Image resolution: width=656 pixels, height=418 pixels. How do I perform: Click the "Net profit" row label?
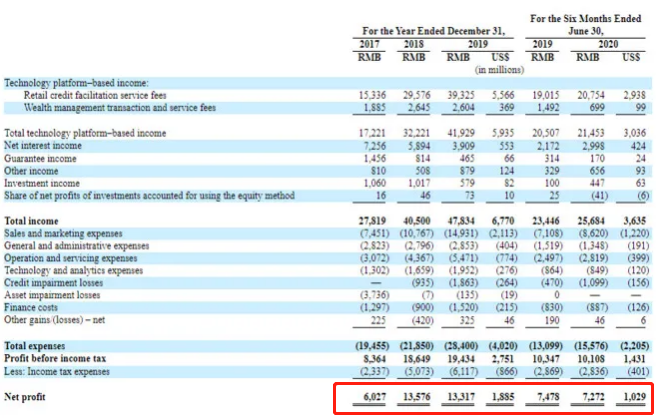coord(26,398)
